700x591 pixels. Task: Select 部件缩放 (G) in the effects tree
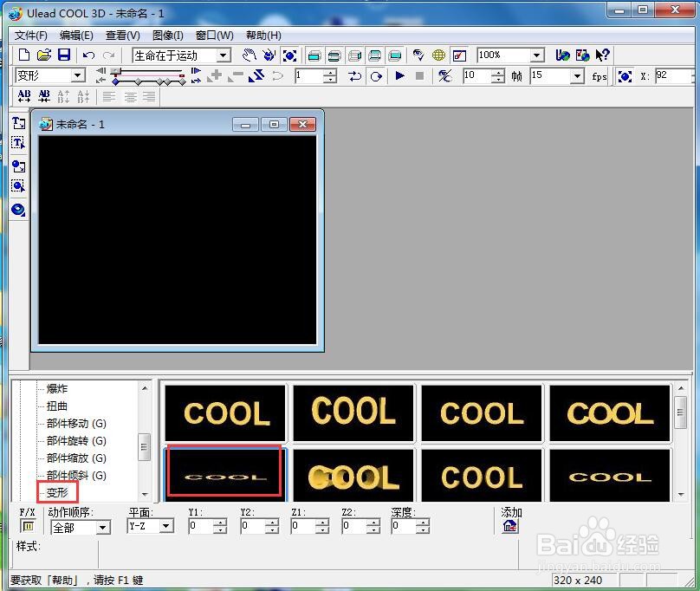76,458
